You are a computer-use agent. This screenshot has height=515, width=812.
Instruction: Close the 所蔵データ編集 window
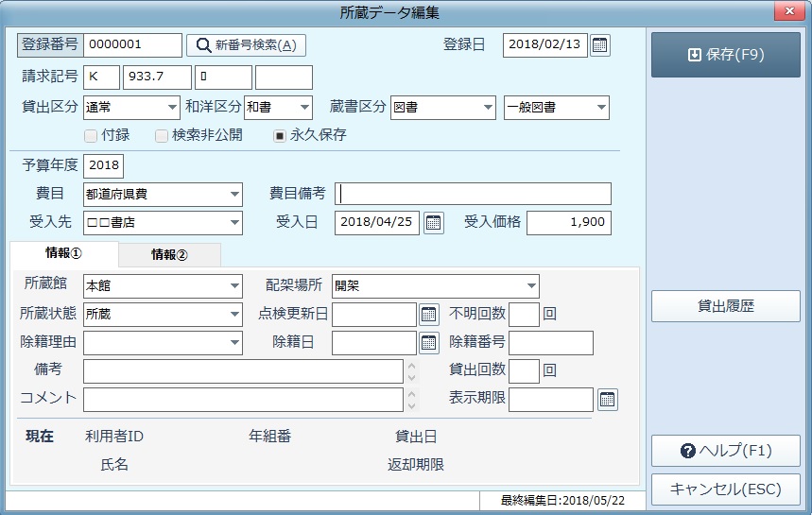point(789,11)
